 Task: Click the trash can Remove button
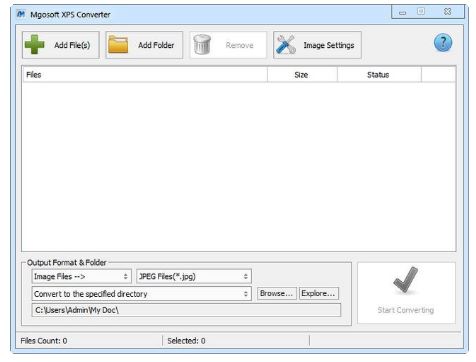(228, 45)
